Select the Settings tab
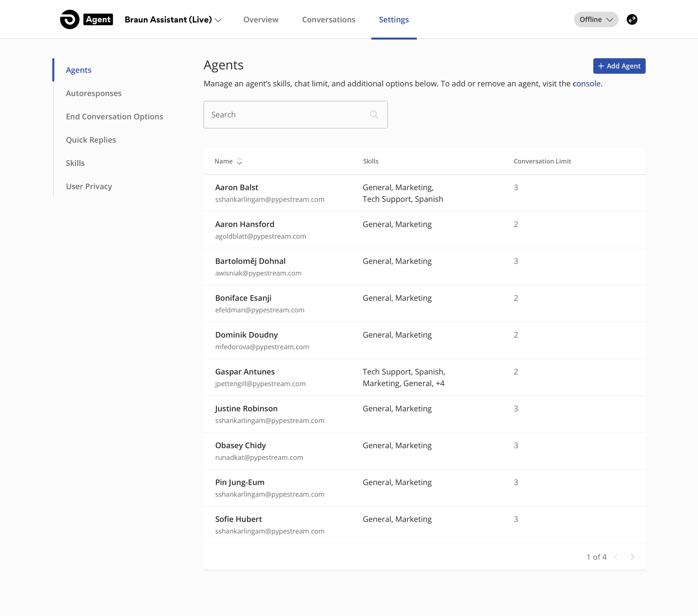Screen dimensions: 698x616 [393, 20]
